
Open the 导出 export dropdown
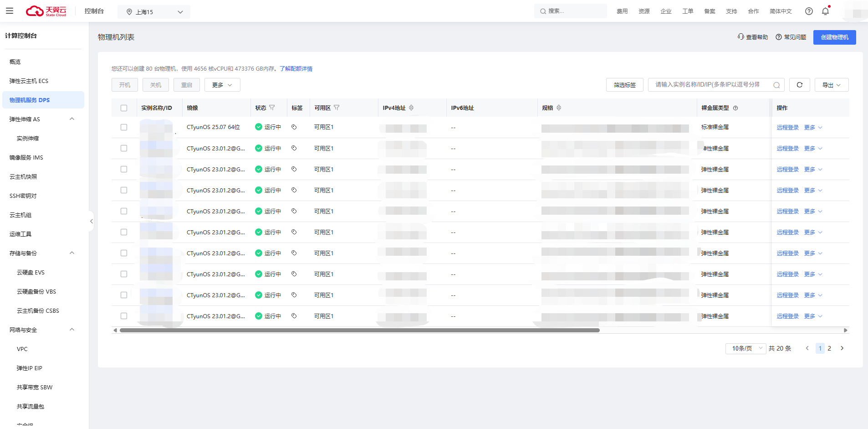[x=832, y=85]
